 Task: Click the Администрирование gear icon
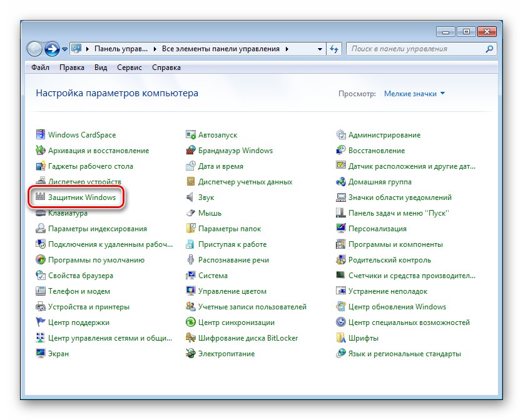point(340,134)
